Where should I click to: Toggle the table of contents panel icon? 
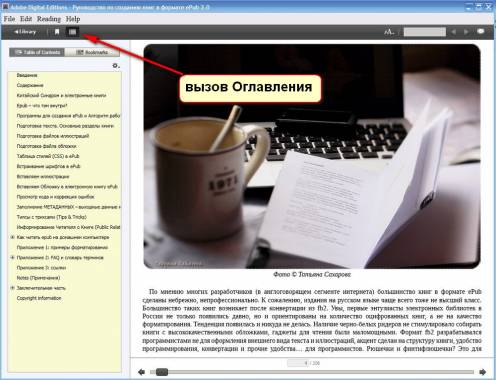(72, 32)
